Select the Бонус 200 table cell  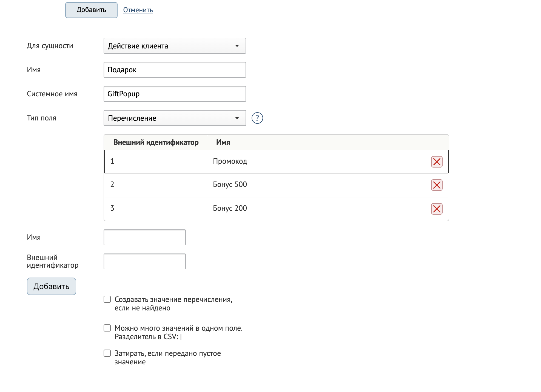[230, 208]
